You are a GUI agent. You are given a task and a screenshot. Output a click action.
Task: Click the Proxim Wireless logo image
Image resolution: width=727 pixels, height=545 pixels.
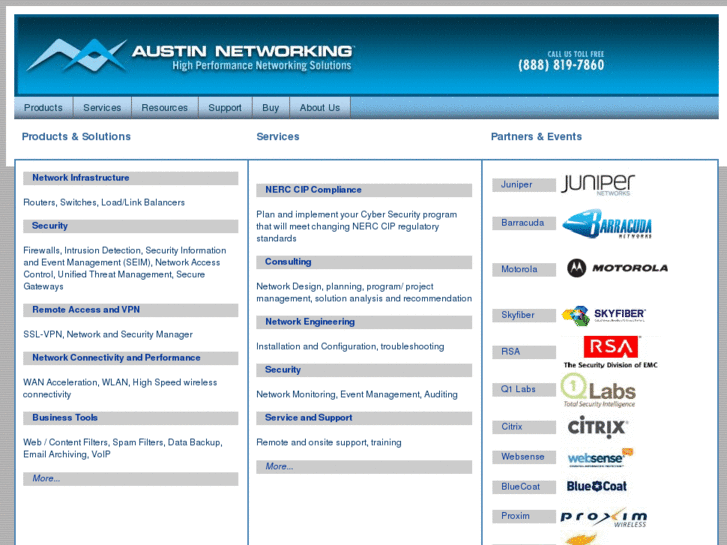pos(604,518)
